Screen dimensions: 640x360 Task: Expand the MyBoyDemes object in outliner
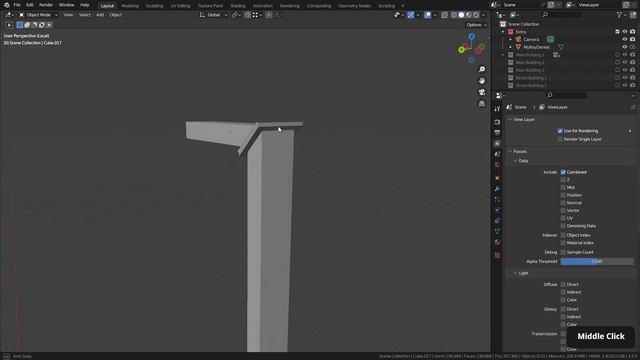tap(510, 47)
